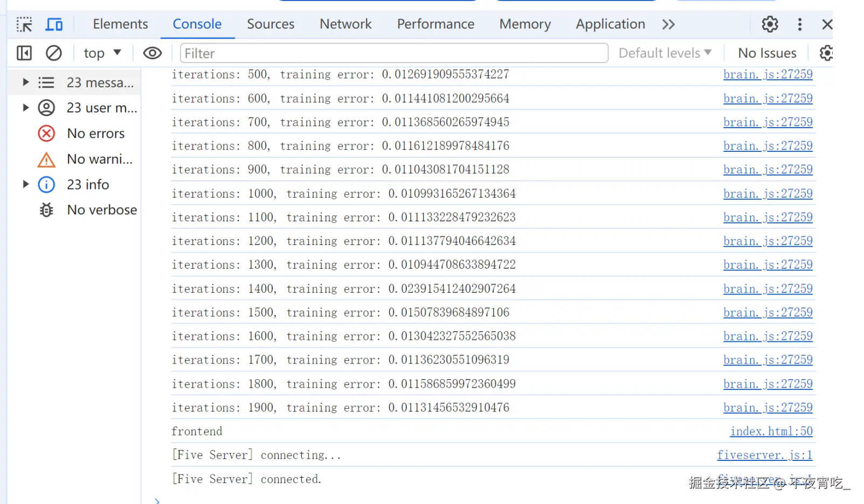Screen dimensions: 864x504
Task: Show more DevTools tabs chevron
Action: (x=668, y=24)
